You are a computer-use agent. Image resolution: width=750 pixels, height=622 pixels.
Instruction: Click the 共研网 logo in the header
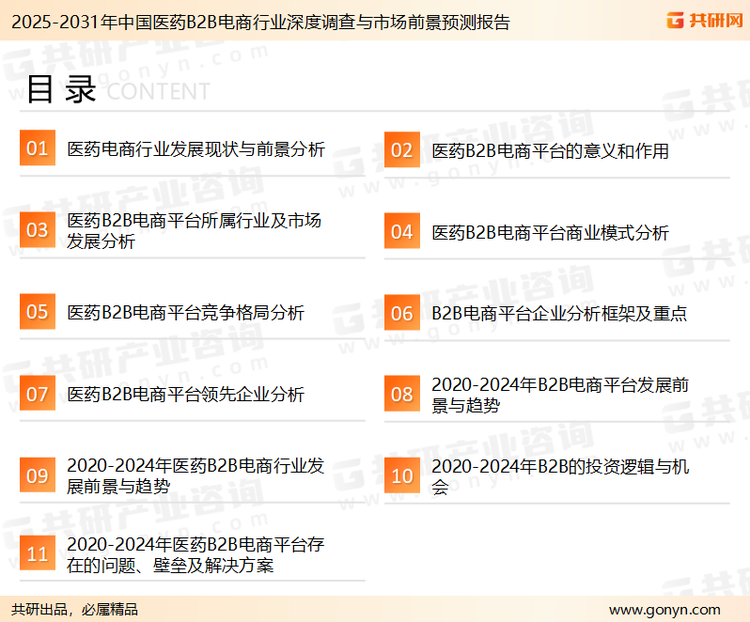click(705, 21)
